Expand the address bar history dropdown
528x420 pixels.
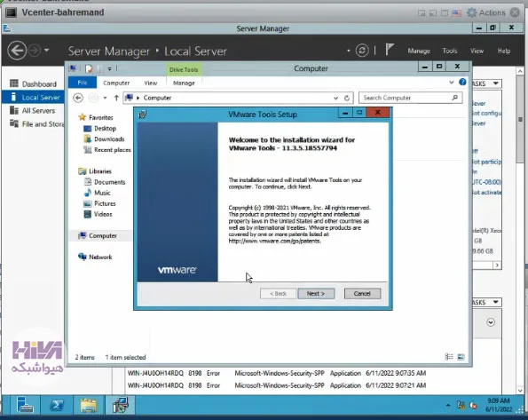tap(335, 98)
